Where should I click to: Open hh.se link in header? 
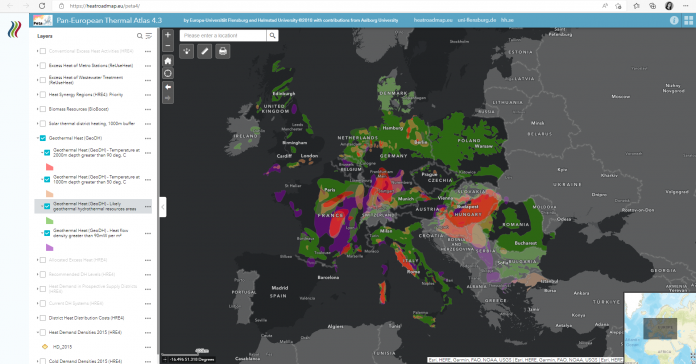(507, 20)
